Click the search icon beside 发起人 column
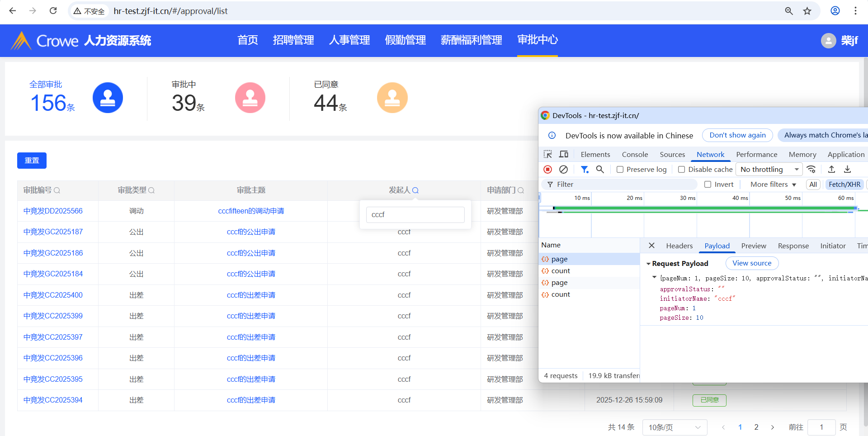The height and width of the screenshot is (436, 868). 415,190
